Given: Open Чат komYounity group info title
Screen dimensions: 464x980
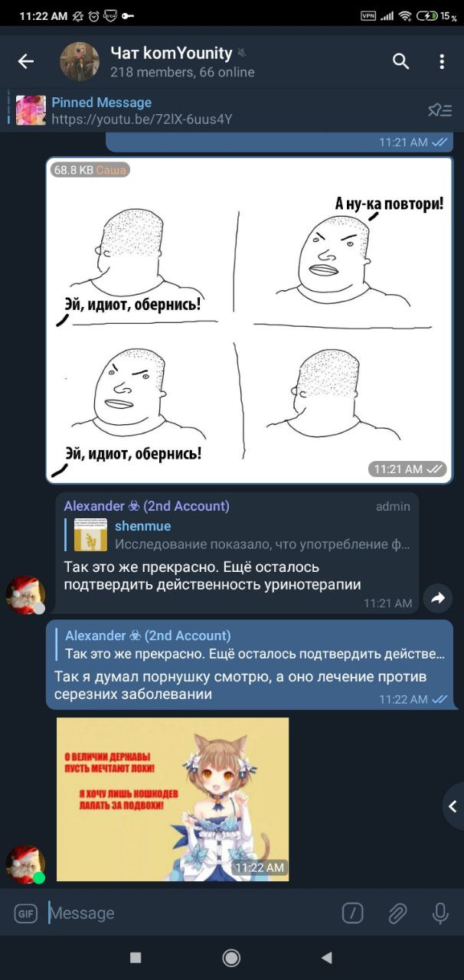Looking at the screenshot, I should click(172, 53).
